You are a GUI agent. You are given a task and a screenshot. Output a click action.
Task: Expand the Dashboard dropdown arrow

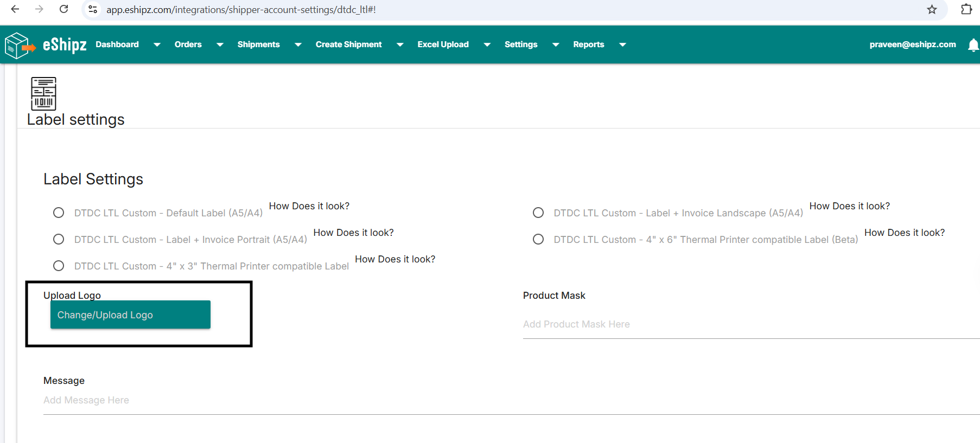(157, 45)
